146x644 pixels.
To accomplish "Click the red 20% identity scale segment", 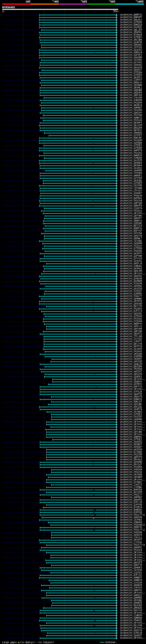I will 16,4.
